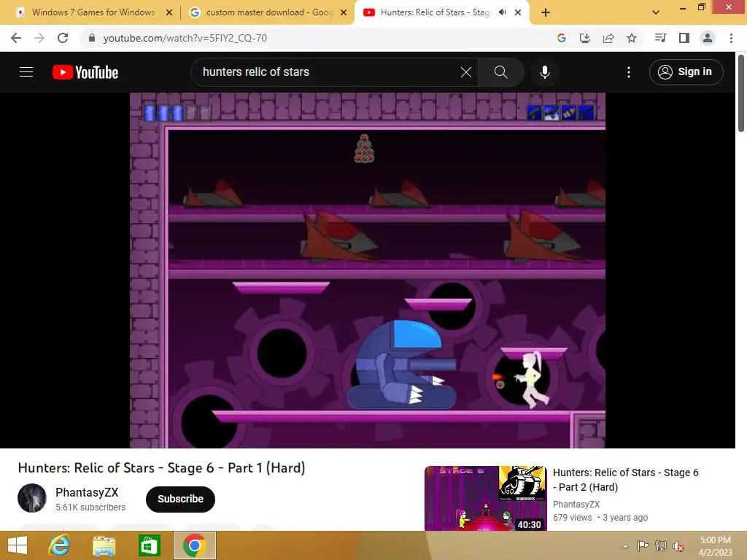The width and height of the screenshot is (747, 560).
Task: Click the Chrome taskbar icon
Action: (194, 545)
